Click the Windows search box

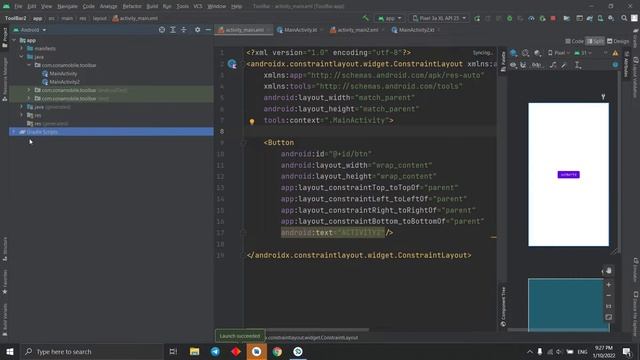tap(92, 352)
